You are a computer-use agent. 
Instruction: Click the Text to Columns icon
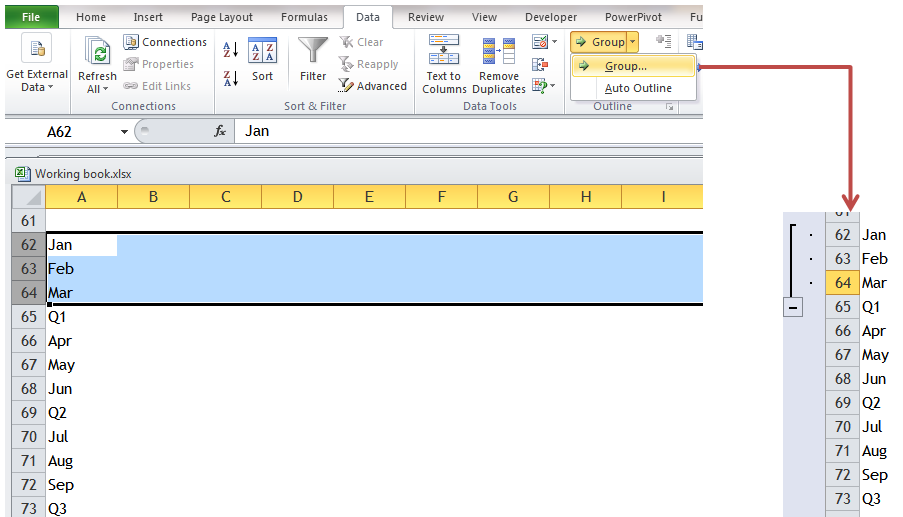pos(444,52)
